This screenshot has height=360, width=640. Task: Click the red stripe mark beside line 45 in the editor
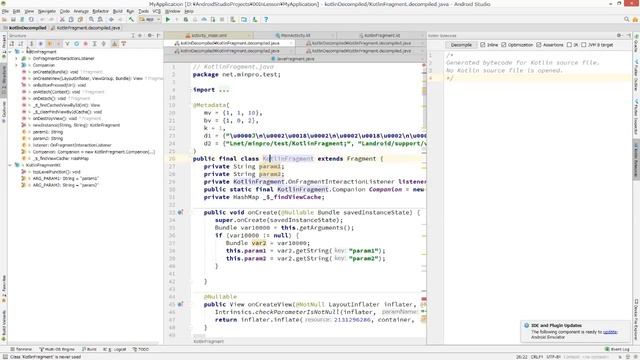(424, 300)
